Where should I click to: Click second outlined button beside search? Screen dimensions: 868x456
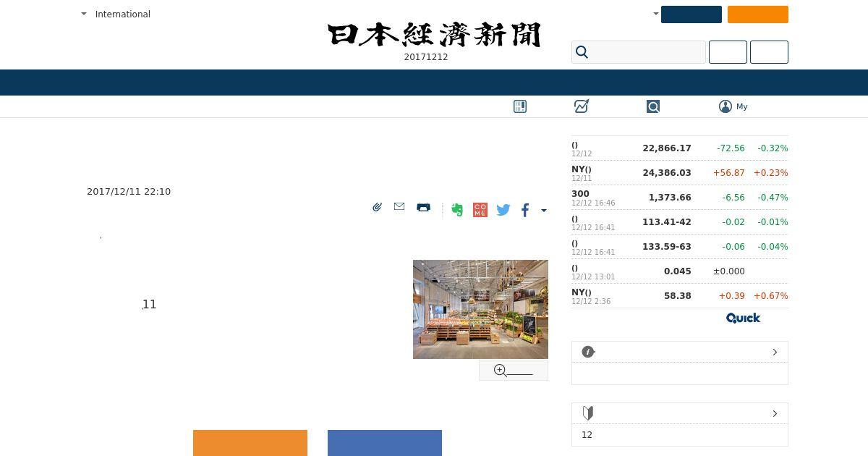pos(769,52)
